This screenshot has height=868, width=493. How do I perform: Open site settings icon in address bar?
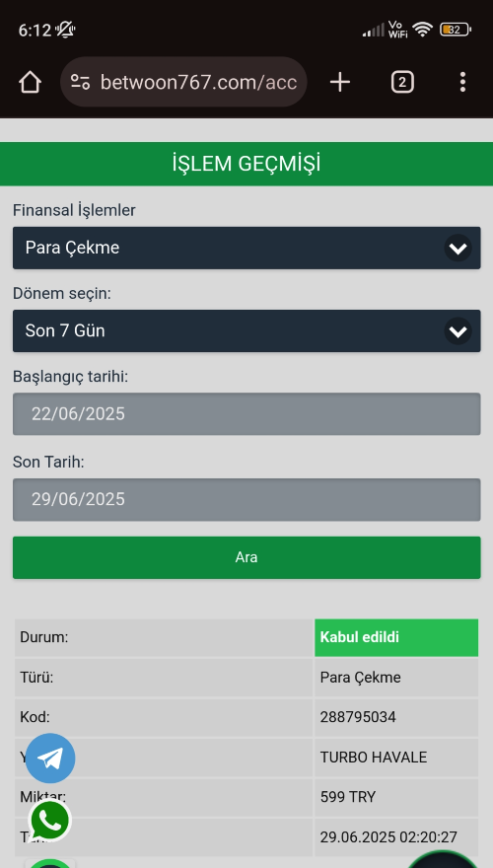pyautogui.click(x=80, y=83)
